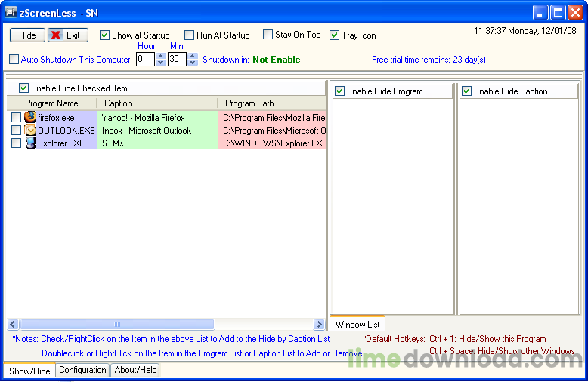Enable Run At Startup checkbox
Image resolution: width=588 pixels, height=382 pixels.
point(188,35)
